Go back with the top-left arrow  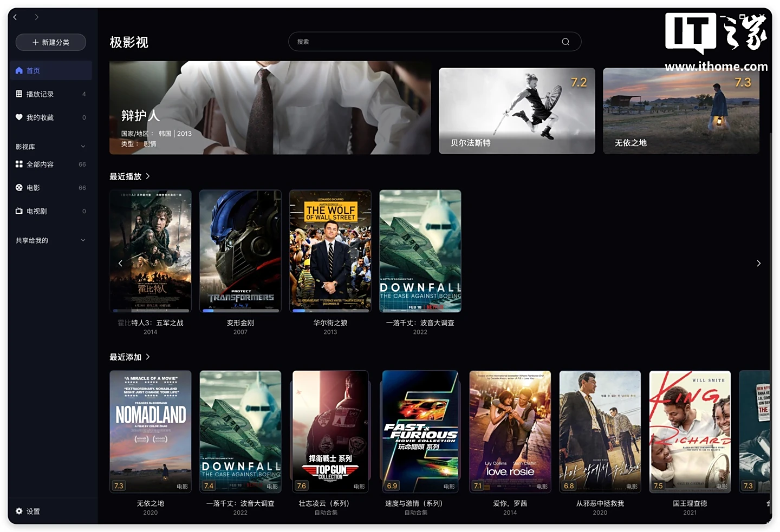click(x=15, y=17)
